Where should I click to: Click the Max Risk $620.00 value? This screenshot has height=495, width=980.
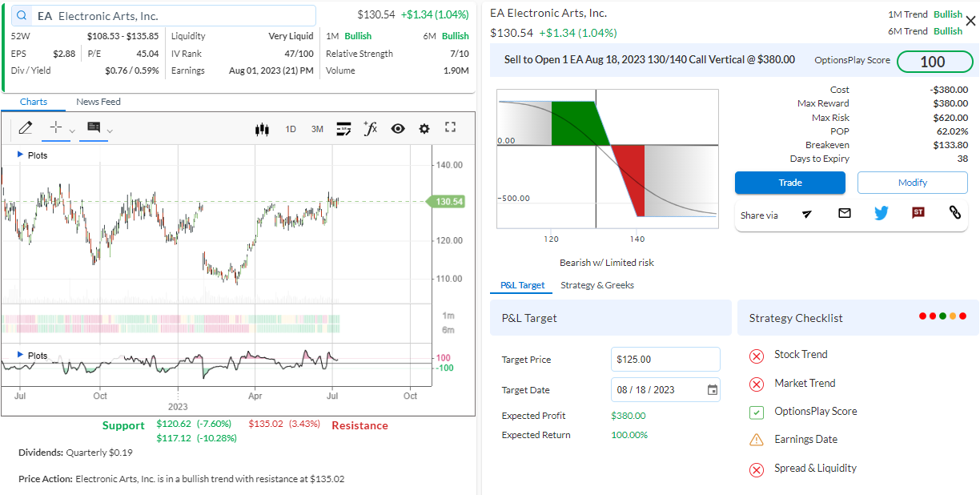pos(950,118)
